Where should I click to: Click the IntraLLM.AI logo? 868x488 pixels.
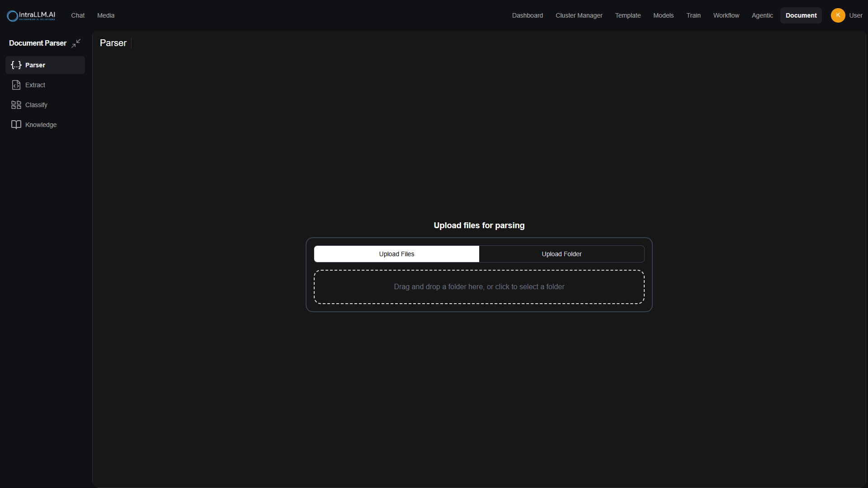[x=31, y=16]
